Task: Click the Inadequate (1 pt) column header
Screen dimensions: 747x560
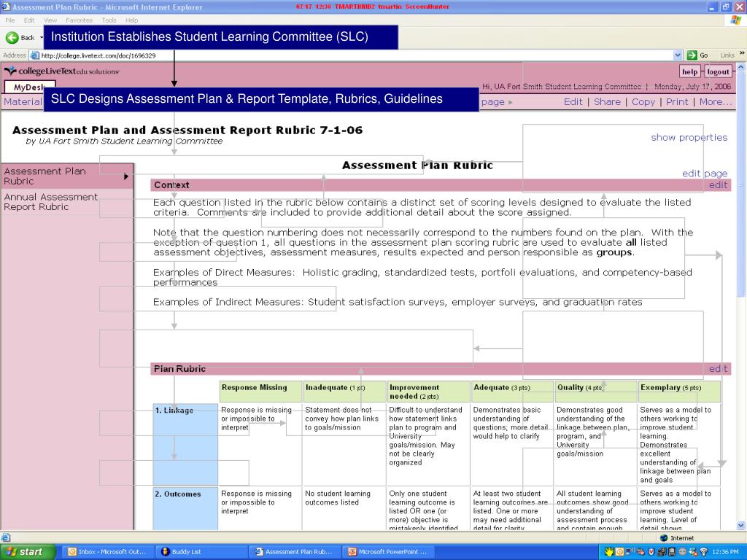Action: 344,392
